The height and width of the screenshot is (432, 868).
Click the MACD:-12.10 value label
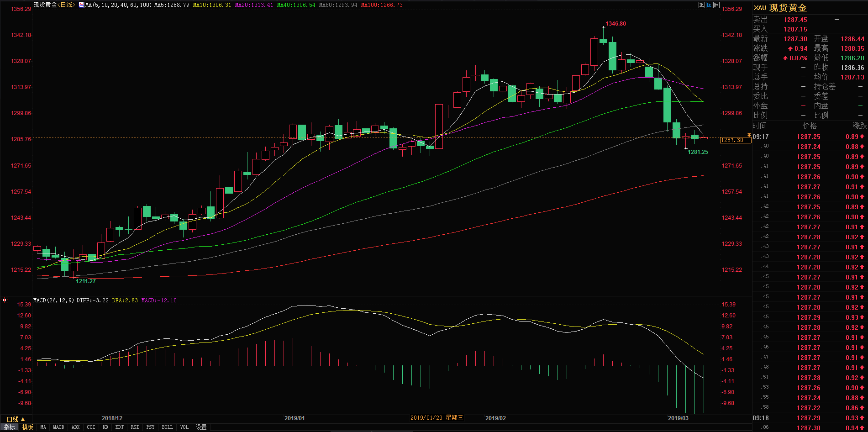pos(159,300)
